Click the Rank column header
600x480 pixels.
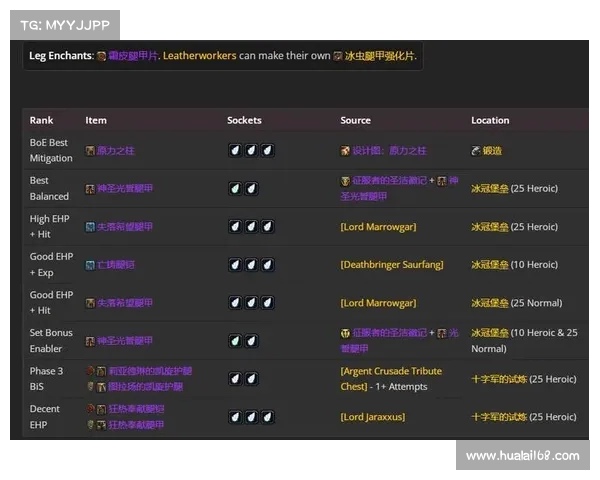pyautogui.click(x=41, y=120)
